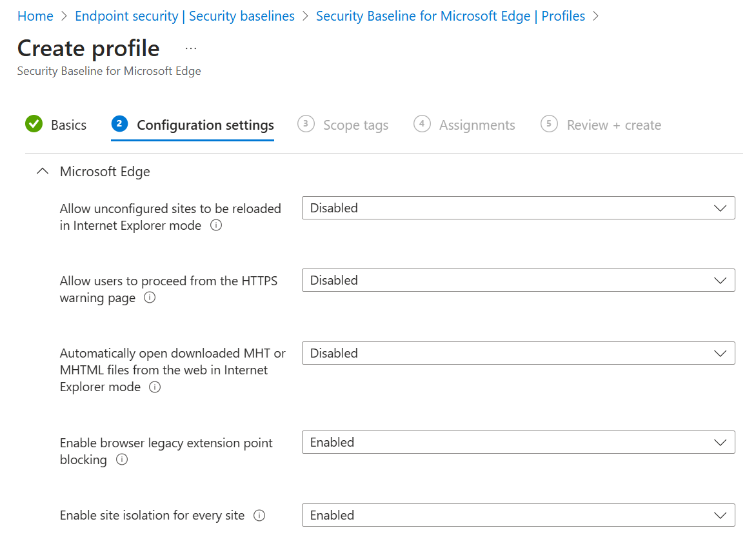The height and width of the screenshot is (537, 756).
Task: Click the Microsoft Edge section title
Action: 104,171
